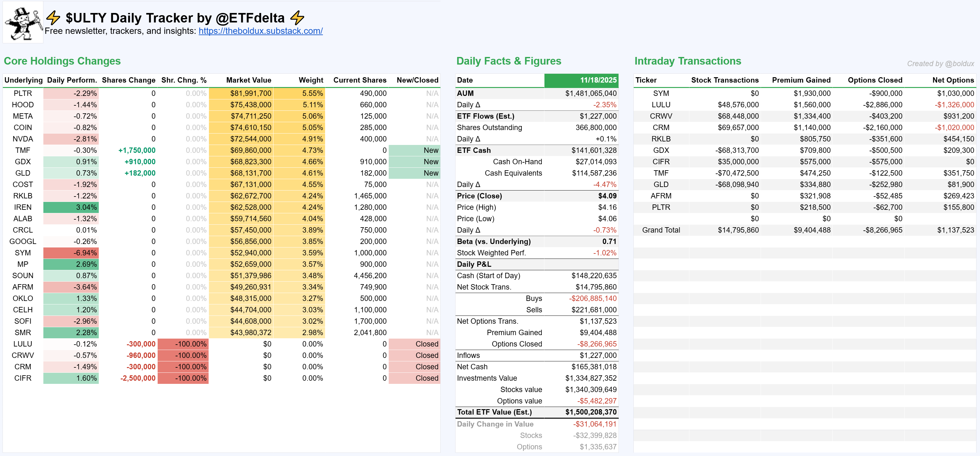The width and height of the screenshot is (980, 456).
Task: Open the theboldux.substack.com link
Action: coord(260,31)
